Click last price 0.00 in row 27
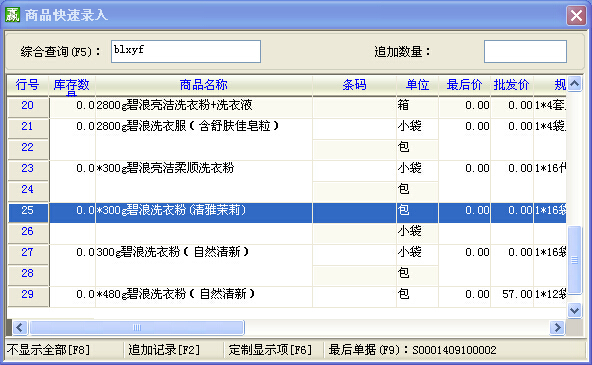The image size is (592, 365). [477, 253]
